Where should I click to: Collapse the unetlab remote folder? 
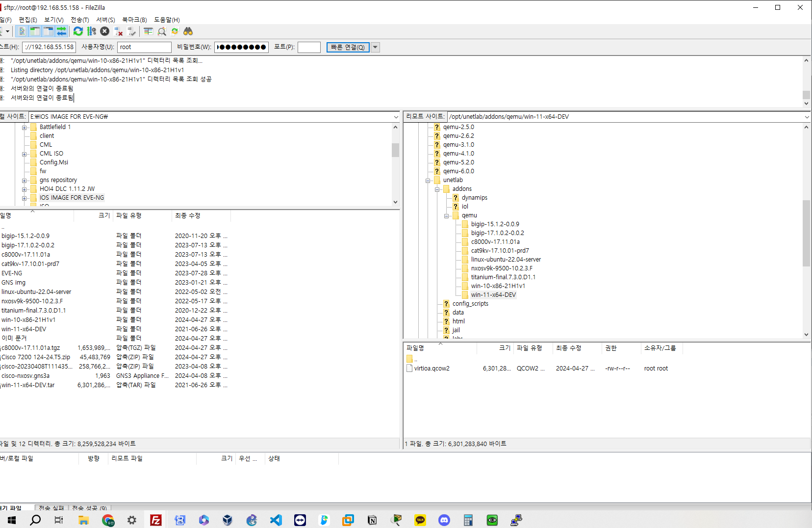pos(428,181)
